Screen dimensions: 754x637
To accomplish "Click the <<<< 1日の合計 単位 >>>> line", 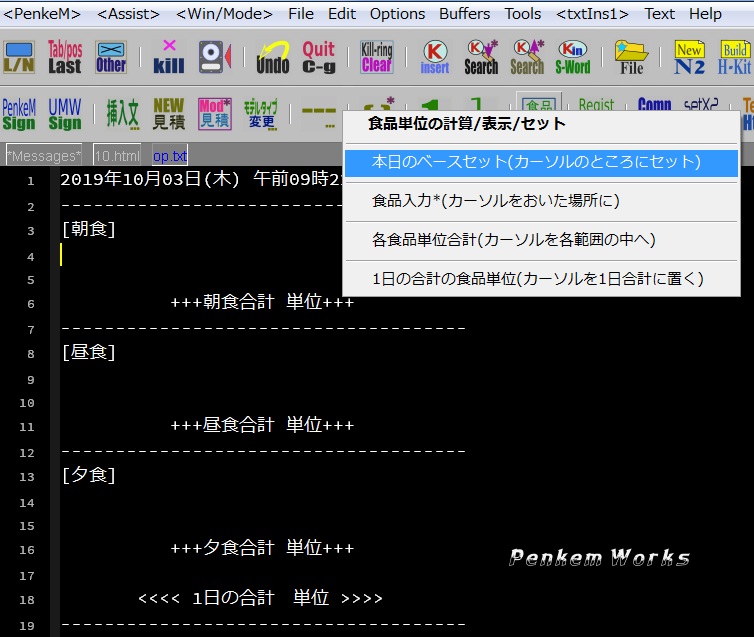I will pos(260,599).
